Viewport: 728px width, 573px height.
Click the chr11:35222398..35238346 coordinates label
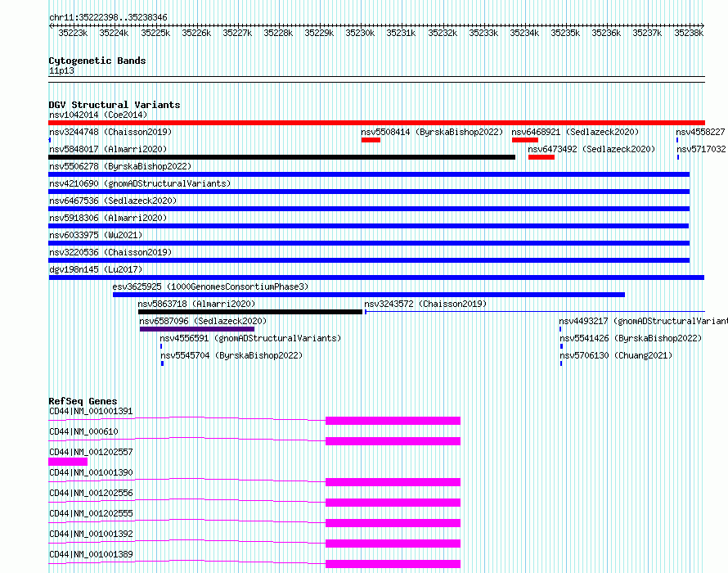point(108,17)
